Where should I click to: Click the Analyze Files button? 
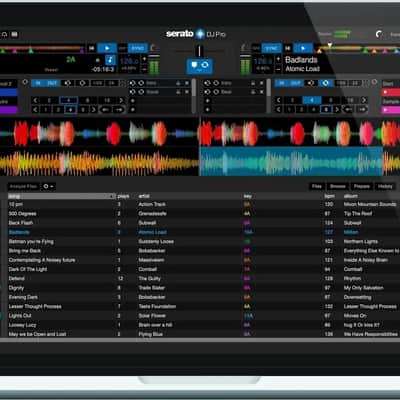23,186
